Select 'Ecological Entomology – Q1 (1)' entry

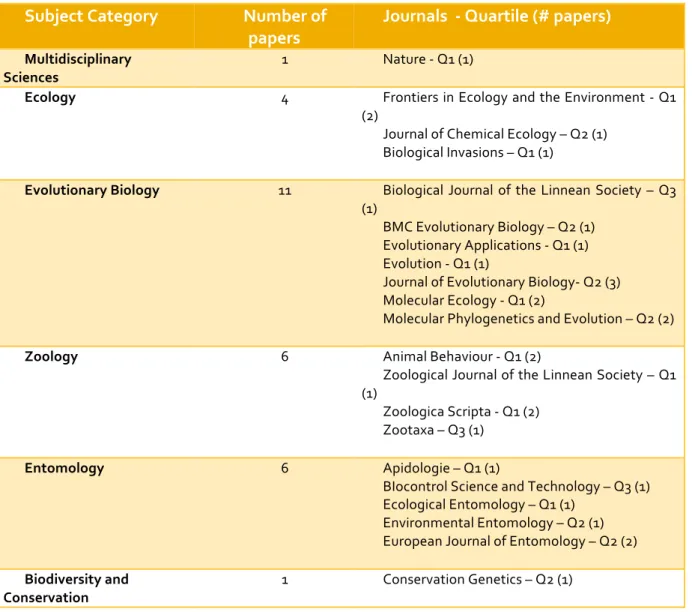point(479,505)
